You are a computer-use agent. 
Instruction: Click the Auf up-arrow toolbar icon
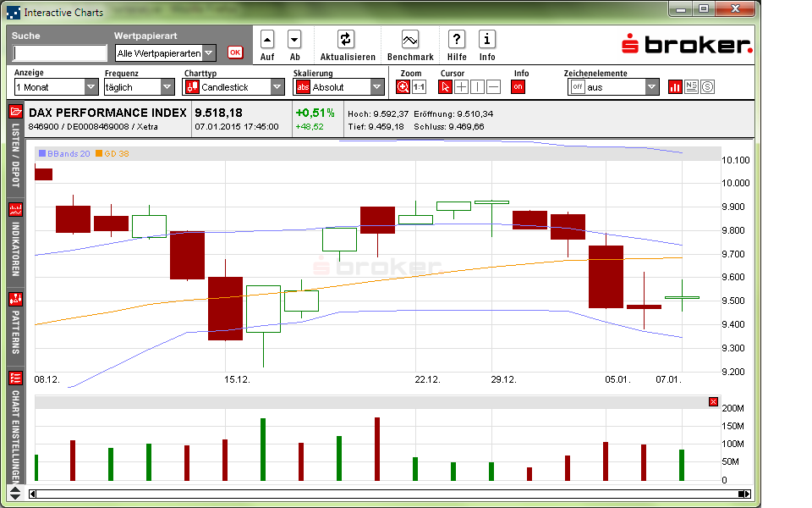coord(267,40)
